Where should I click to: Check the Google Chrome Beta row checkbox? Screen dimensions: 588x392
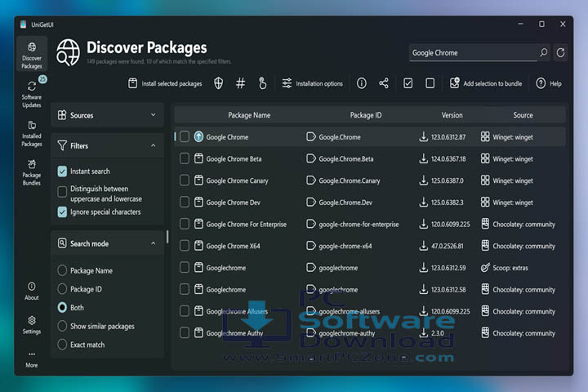pyautogui.click(x=184, y=158)
